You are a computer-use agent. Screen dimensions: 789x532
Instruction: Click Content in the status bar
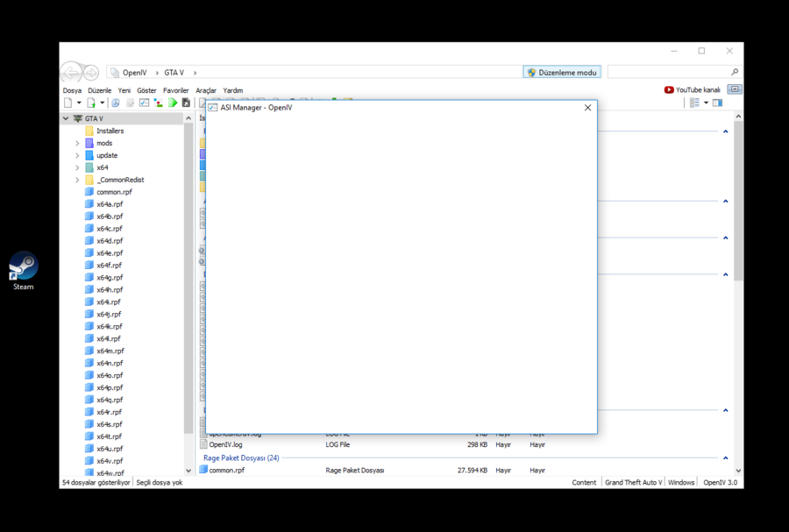[584, 483]
